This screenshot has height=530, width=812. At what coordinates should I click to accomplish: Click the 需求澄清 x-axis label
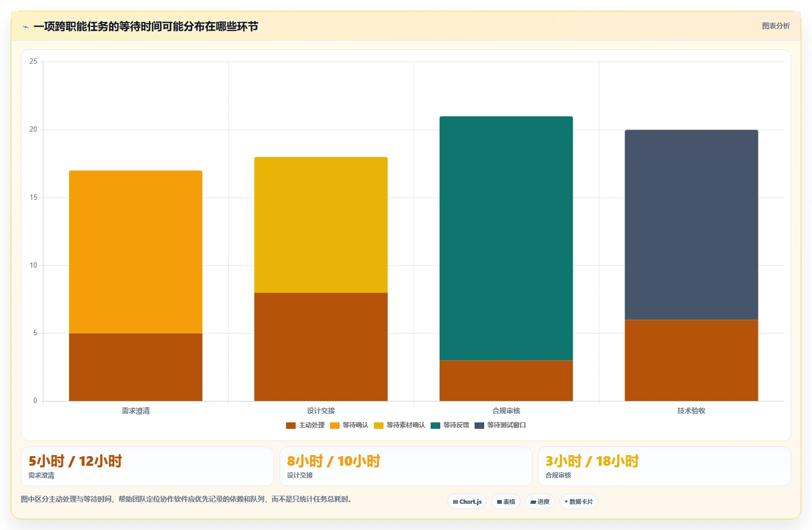[136, 411]
